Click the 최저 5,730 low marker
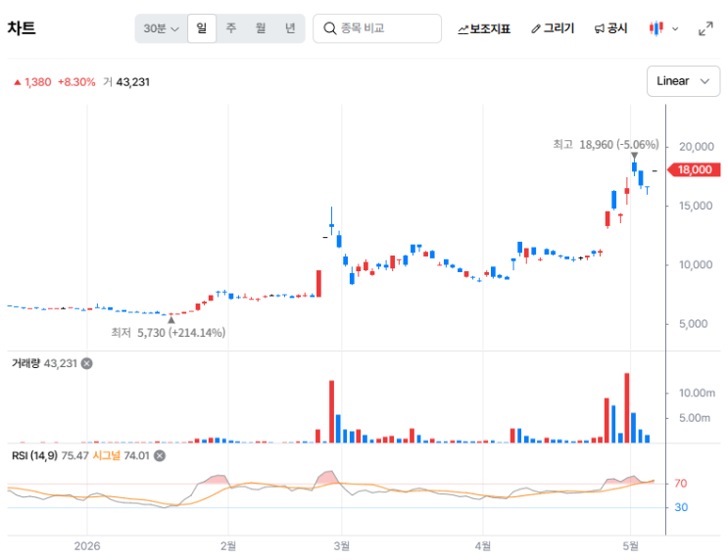The image size is (728, 560). click(169, 333)
